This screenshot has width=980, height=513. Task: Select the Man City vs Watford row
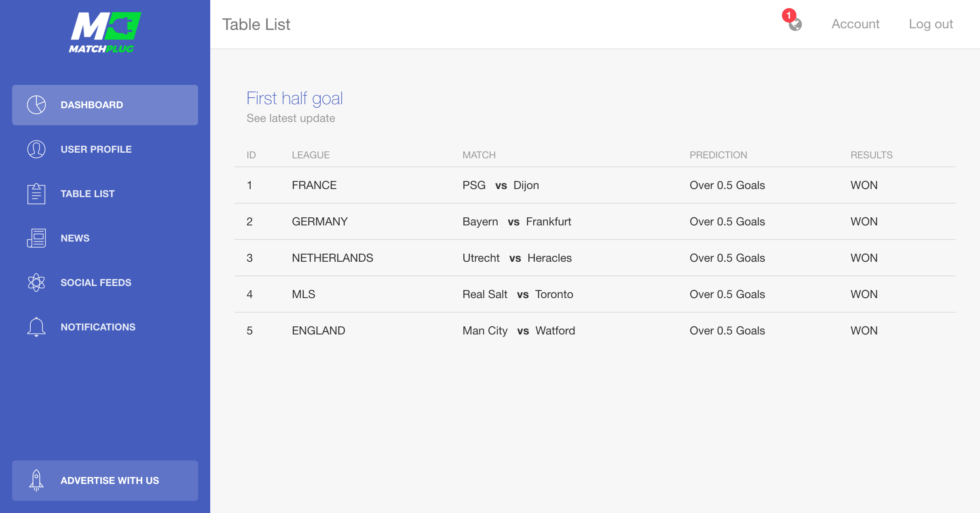(x=595, y=330)
